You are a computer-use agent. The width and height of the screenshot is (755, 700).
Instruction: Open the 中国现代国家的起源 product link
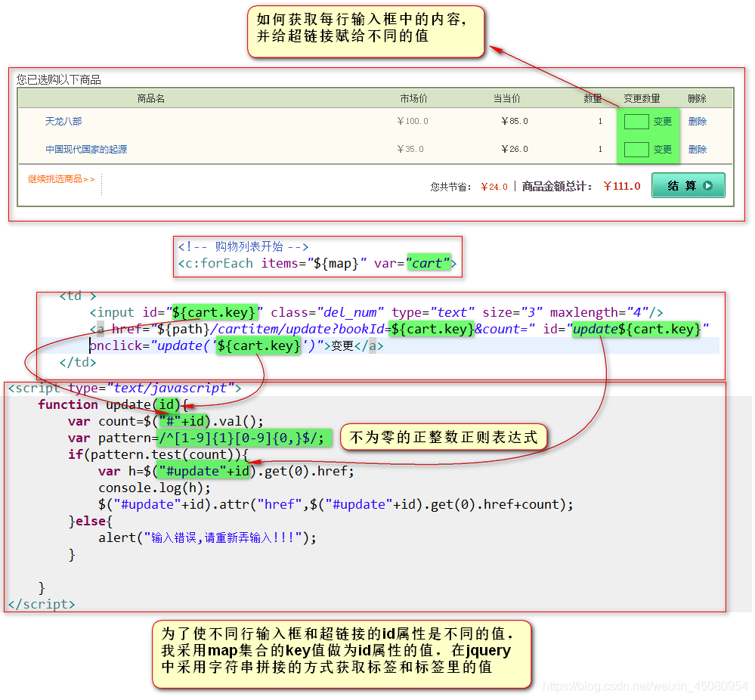coord(86,150)
